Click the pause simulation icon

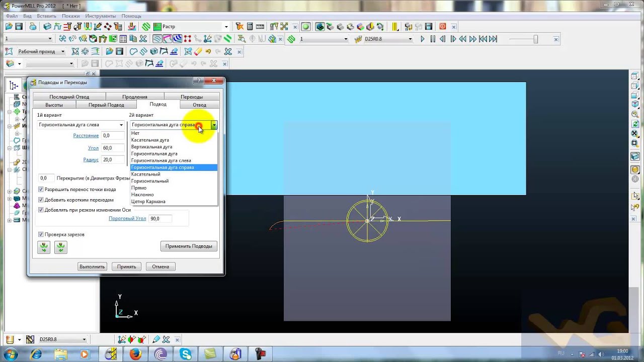pyautogui.click(x=433, y=39)
